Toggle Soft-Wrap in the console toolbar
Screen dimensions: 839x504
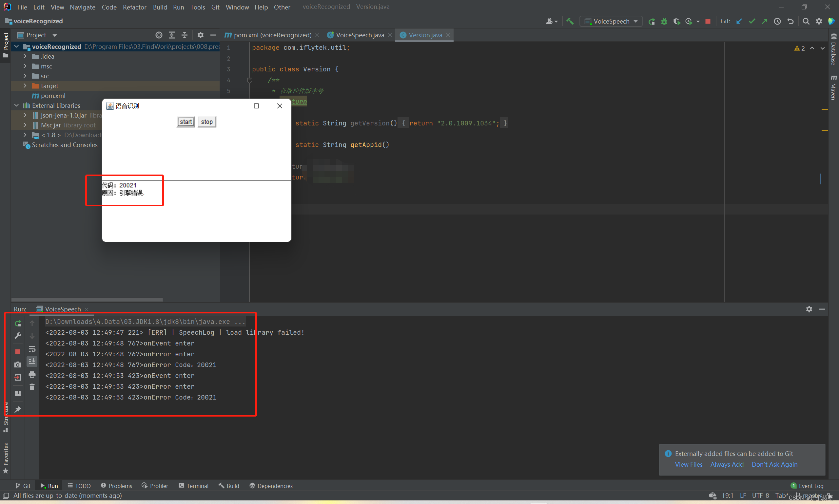[32, 349]
